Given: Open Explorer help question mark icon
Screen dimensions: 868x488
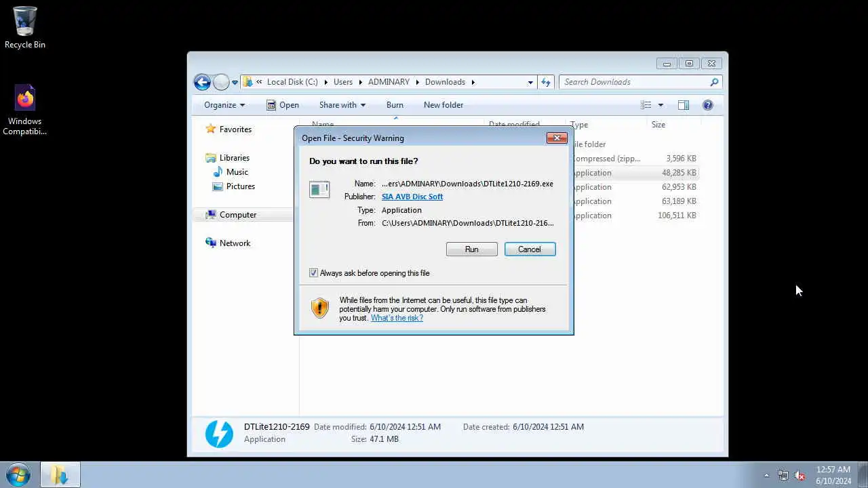Looking at the screenshot, I should 708,105.
